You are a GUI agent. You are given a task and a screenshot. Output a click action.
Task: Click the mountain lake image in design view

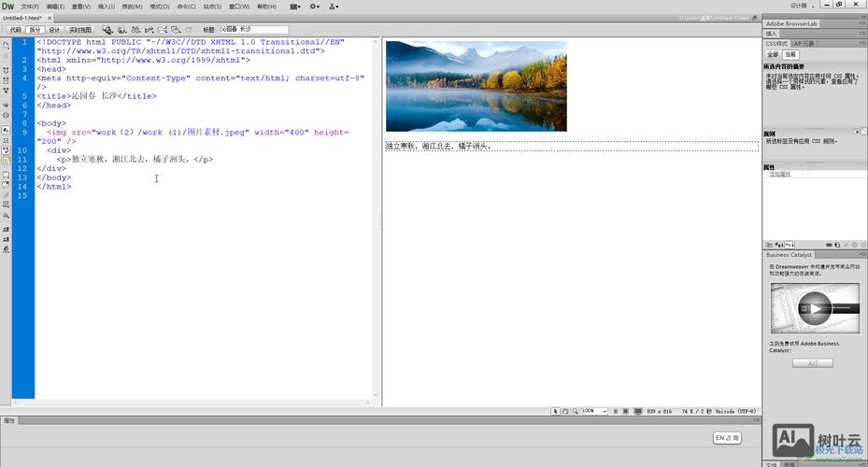477,86
